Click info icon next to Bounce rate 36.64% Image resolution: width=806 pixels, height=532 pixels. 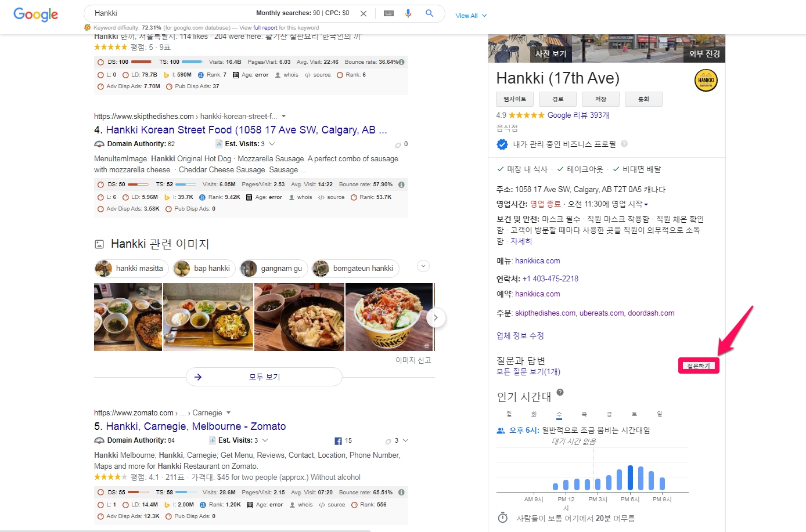click(x=401, y=62)
